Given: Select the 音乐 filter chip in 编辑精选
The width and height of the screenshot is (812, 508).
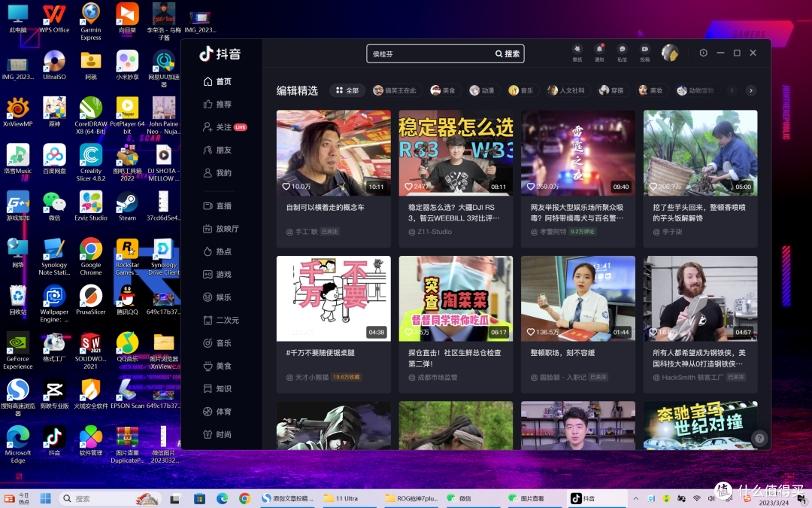Looking at the screenshot, I should point(522,90).
